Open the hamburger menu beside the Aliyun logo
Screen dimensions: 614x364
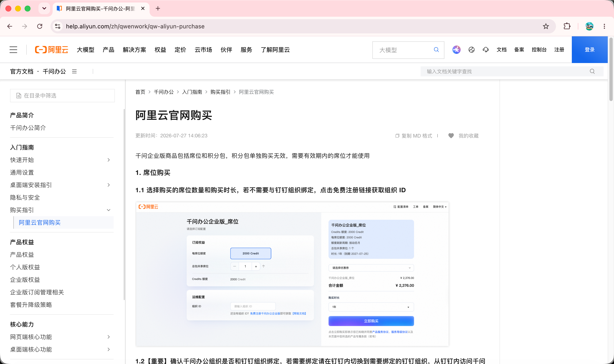click(14, 50)
